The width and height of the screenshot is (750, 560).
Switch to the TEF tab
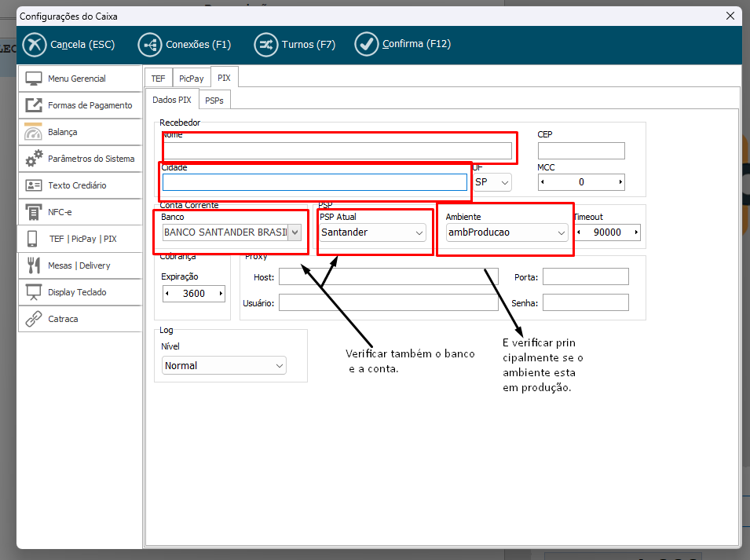[x=158, y=79]
